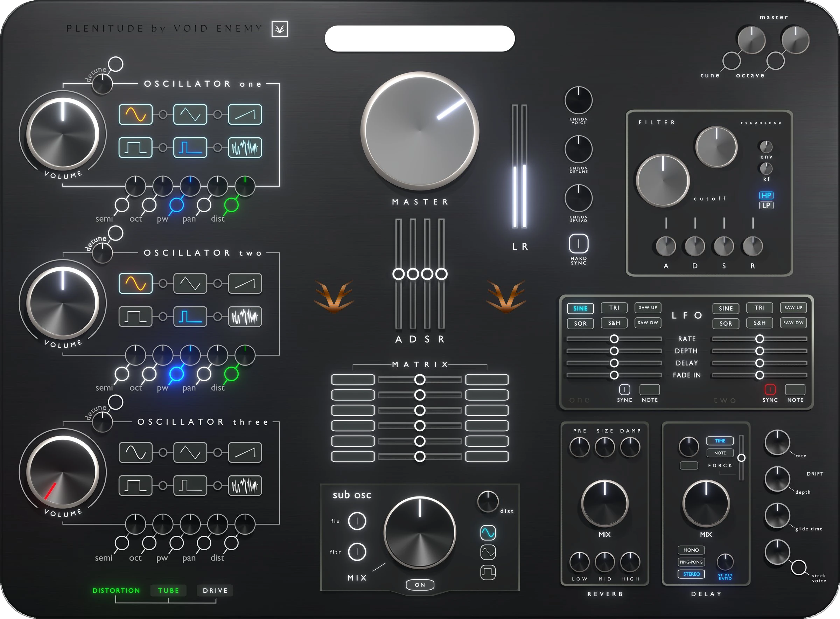Select square waveform in Oscillator two
This screenshot has height=619, width=840.
135,317
